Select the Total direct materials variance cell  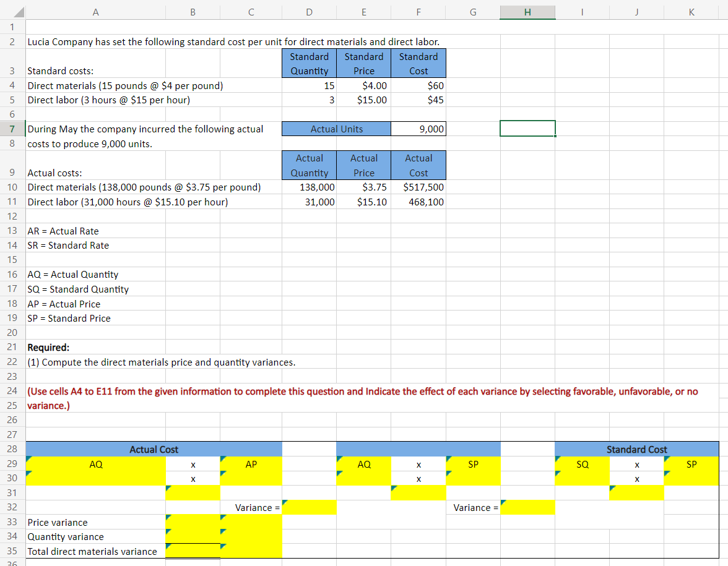click(x=193, y=551)
